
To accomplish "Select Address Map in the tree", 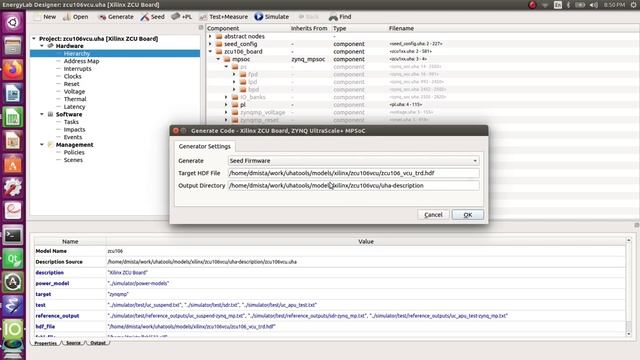I will click(81, 61).
